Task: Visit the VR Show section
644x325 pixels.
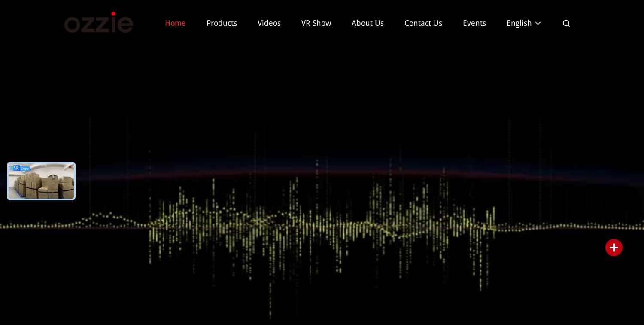Action: click(x=316, y=23)
